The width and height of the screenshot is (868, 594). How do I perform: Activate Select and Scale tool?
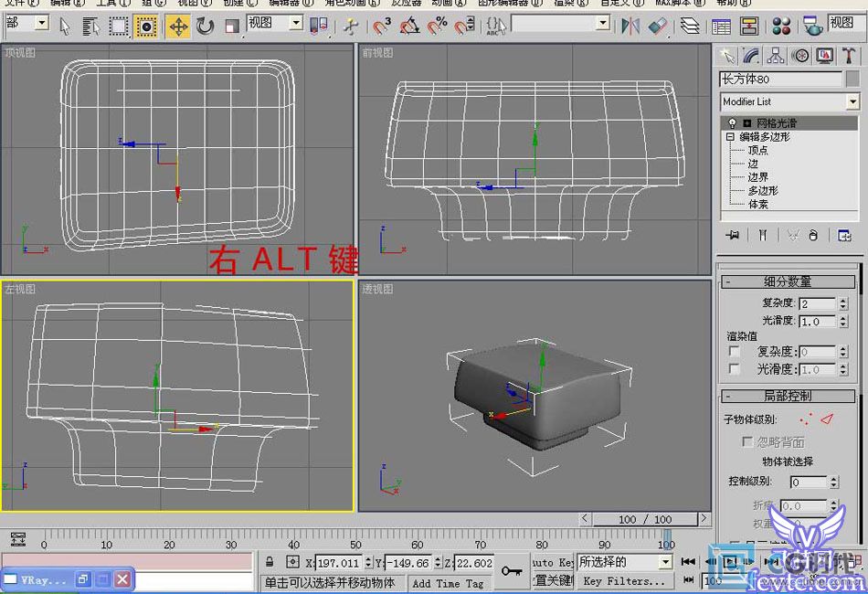point(232,26)
